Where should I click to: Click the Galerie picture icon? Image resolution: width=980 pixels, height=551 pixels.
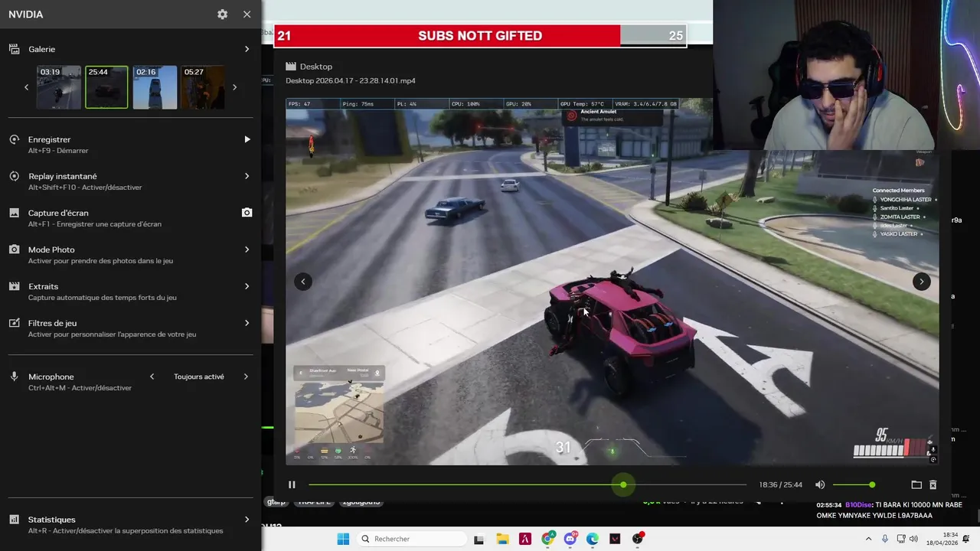tap(14, 49)
